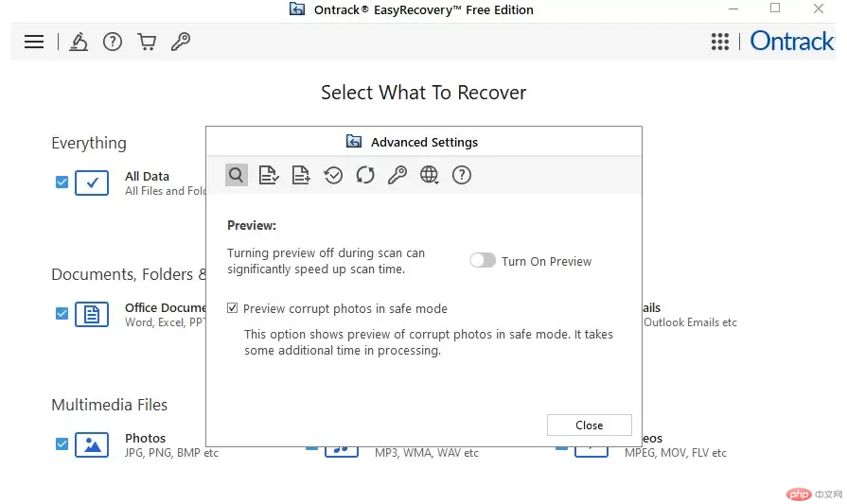The height and width of the screenshot is (504, 847).
Task: Open help from main toolbar question mark
Action: coord(113,42)
